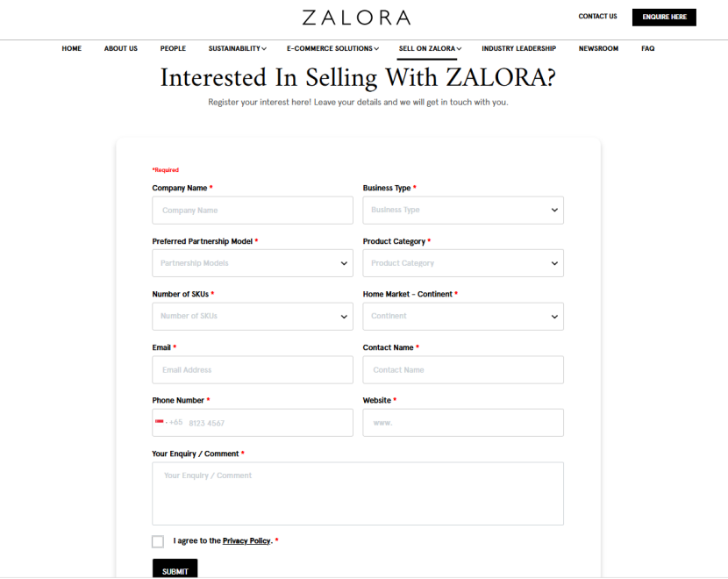Open the Number of SKUs dropdown

coord(253,316)
